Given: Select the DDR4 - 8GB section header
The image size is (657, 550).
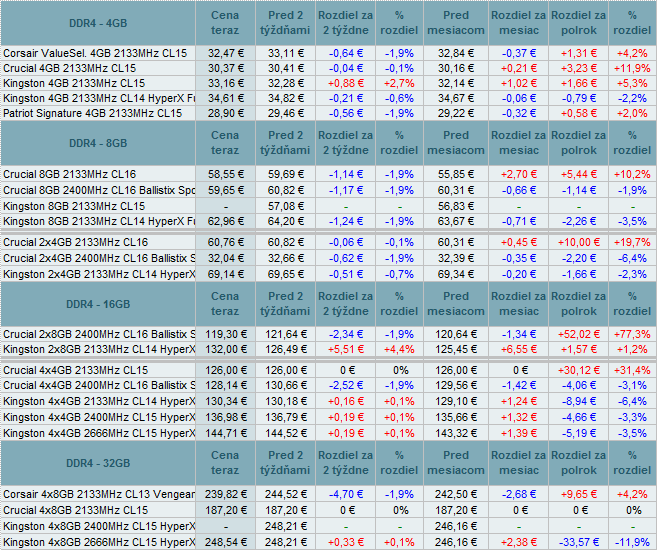Looking at the screenshot, I should pyautogui.click(x=98, y=143).
